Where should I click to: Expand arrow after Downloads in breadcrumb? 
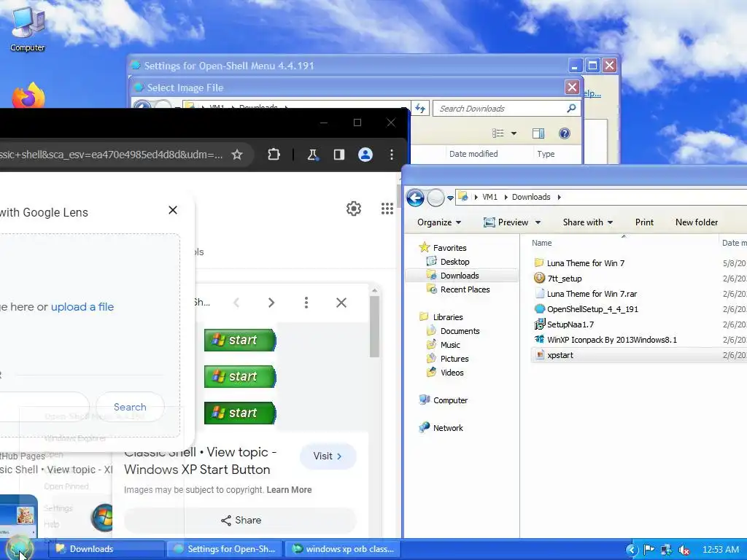(x=559, y=197)
